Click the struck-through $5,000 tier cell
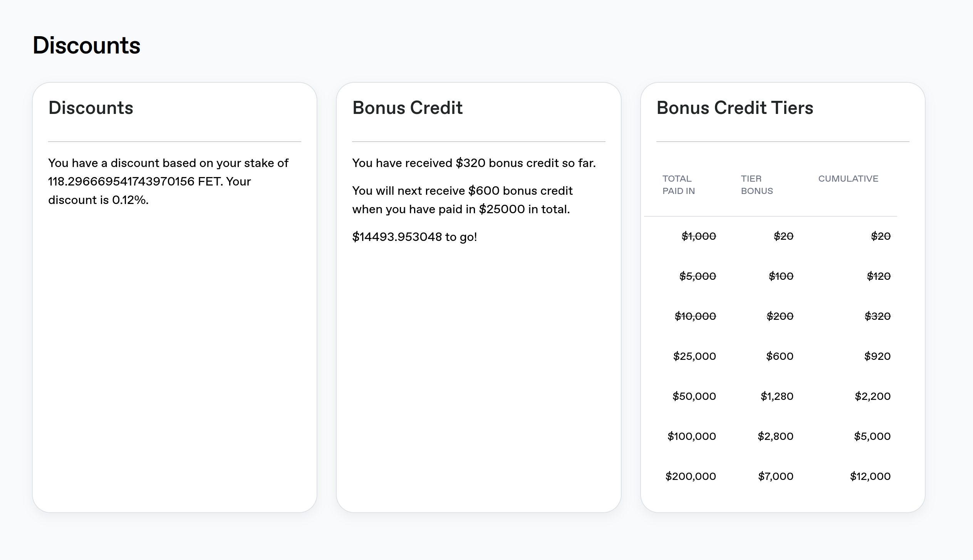 tap(697, 276)
